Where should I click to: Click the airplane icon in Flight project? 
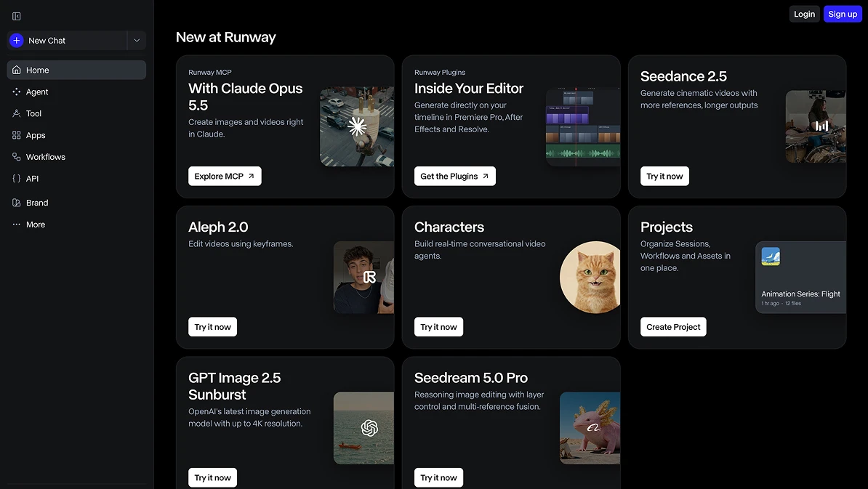coord(771,256)
